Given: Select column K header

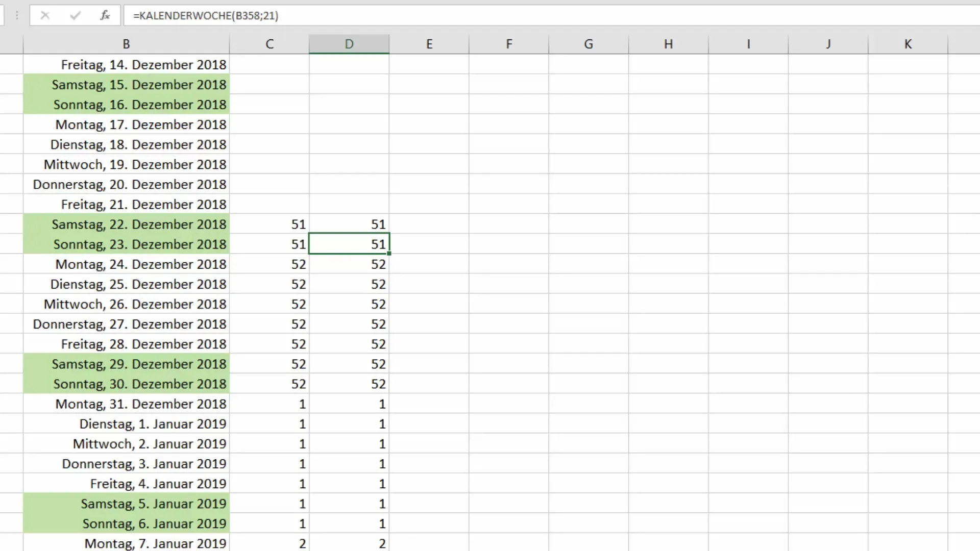Looking at the screenshot, I should (x=908, y=44).
